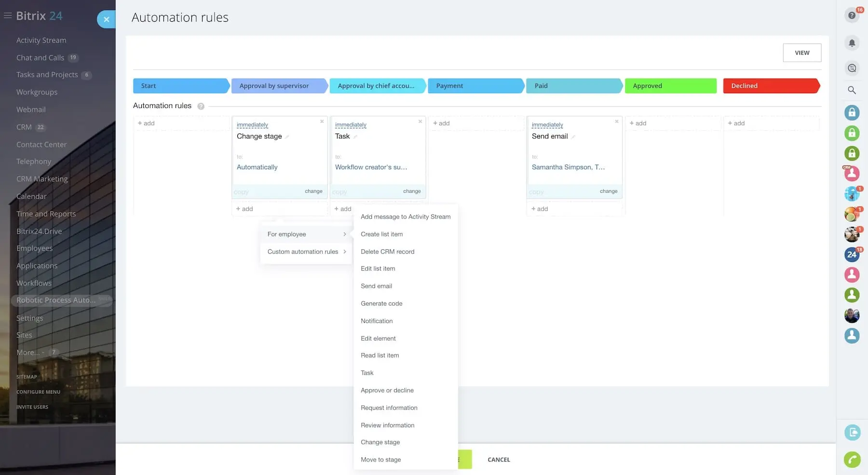
Task: Open the help question mark icon
Action: point(852,15)
